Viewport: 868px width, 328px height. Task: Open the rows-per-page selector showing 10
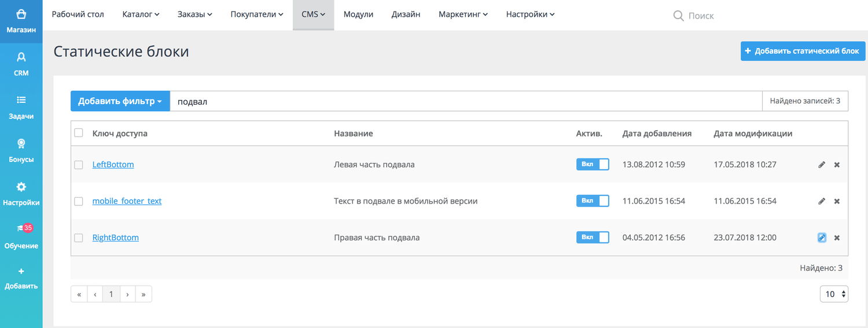click(x=834, y=294)
